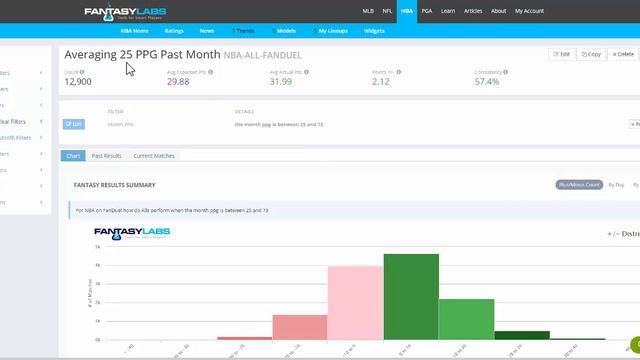Select the By Day chart view
Image resolution: width=640 pixels, height=360 pixels.
616,185
